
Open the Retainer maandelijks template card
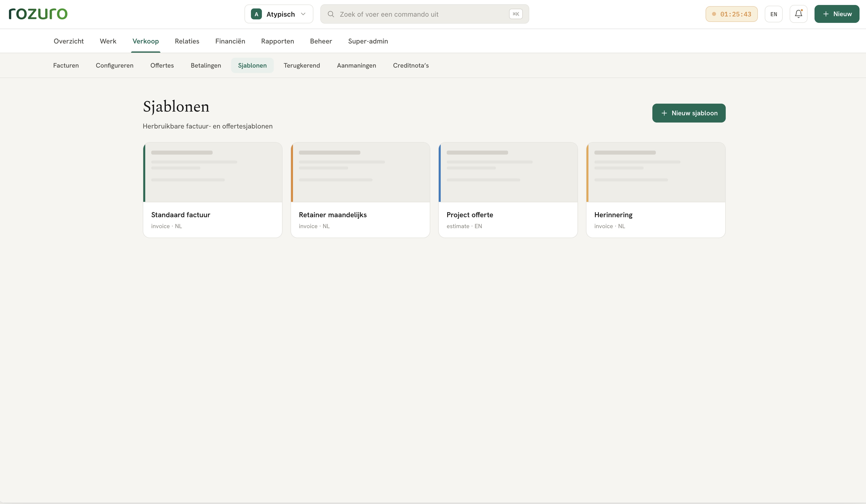(360, 190)
